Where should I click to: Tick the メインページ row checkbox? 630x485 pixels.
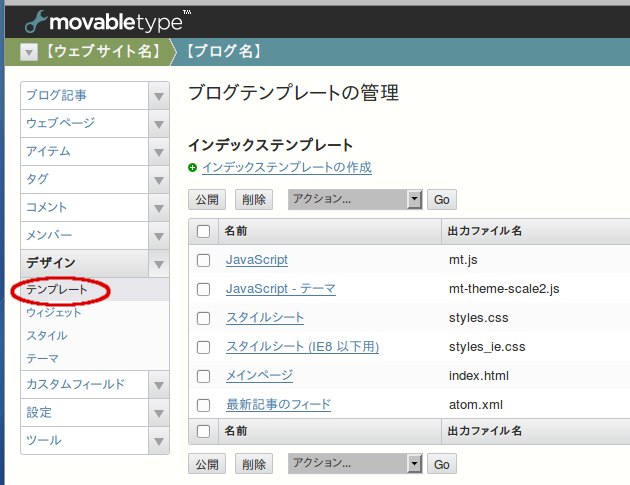[204, 376]
